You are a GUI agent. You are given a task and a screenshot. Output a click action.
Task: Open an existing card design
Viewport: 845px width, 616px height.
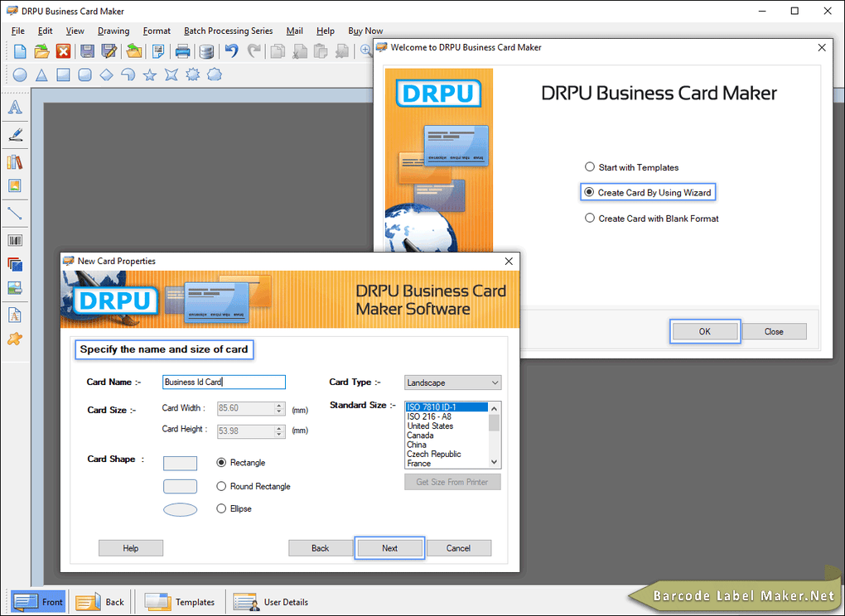pyautogui.click(x=42, y=51)
